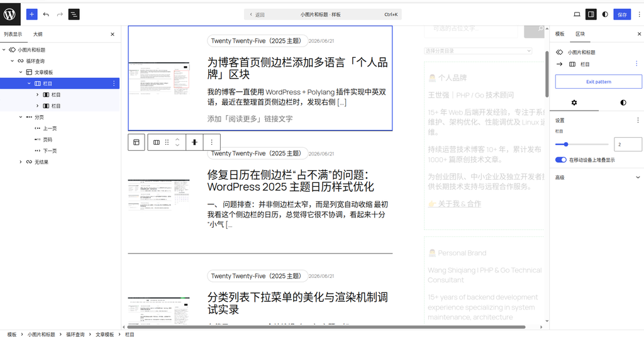Viewport: 644px width, 337px height.
Task: Switch to the 大纲 tab
Action: pos(38,35)
